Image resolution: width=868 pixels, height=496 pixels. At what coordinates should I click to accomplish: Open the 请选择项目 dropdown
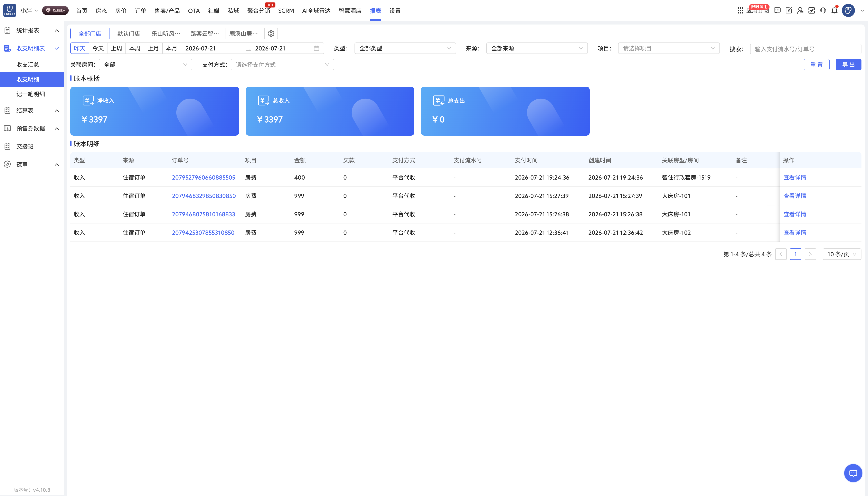[x=669, y=48]
